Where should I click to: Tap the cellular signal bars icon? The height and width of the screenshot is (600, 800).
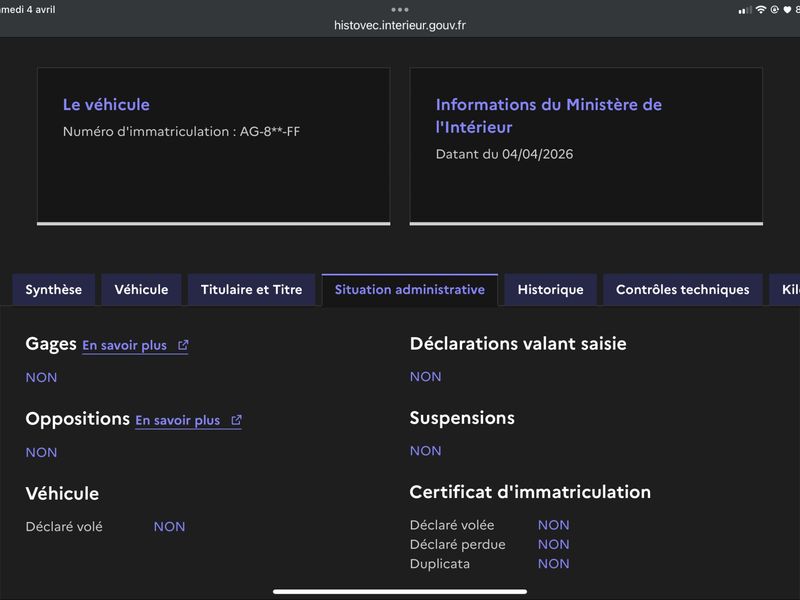click(x=745, y=10)
